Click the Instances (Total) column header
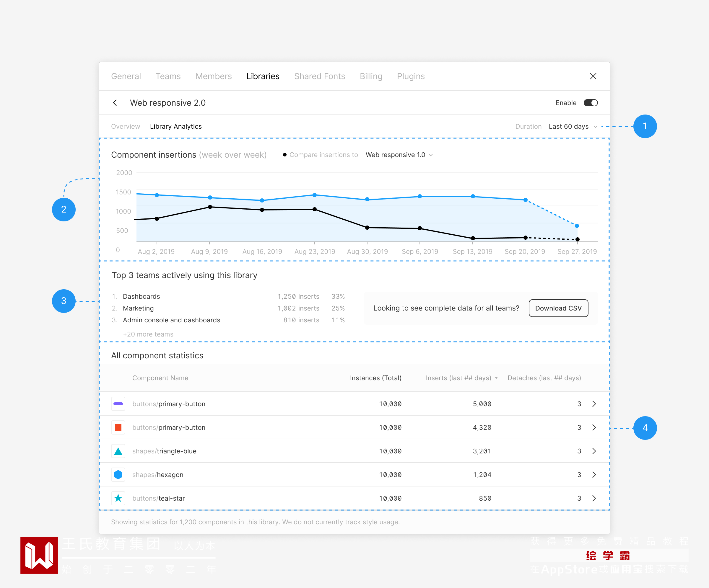The image size is (709, 588). pyautogui.click(x=375, y=378)
